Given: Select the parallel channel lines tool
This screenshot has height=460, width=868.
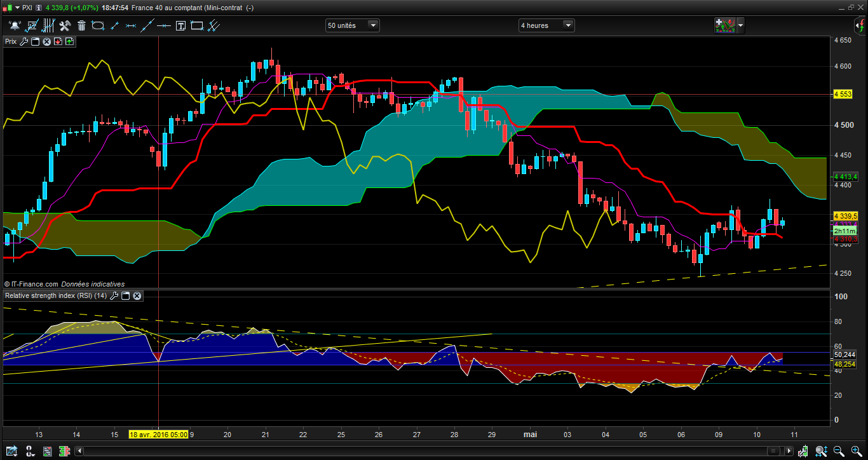Looking at the screenshot, I should [214, 25].
